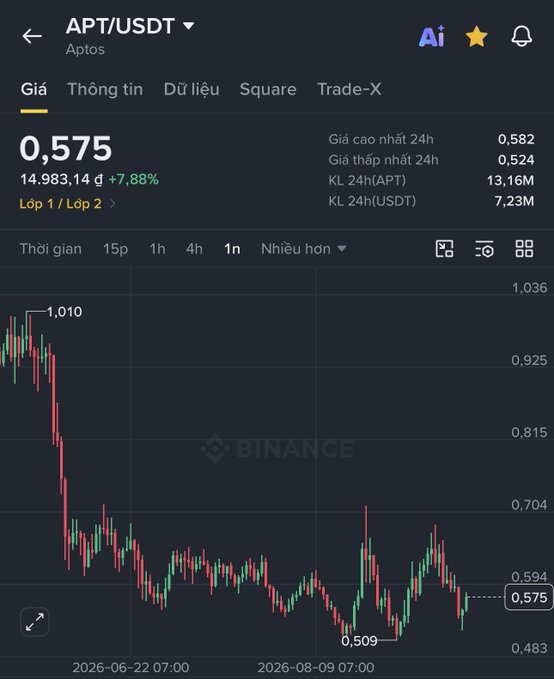
Task: Click the 0,704 axis price label
Action: (x=529, y=504)
